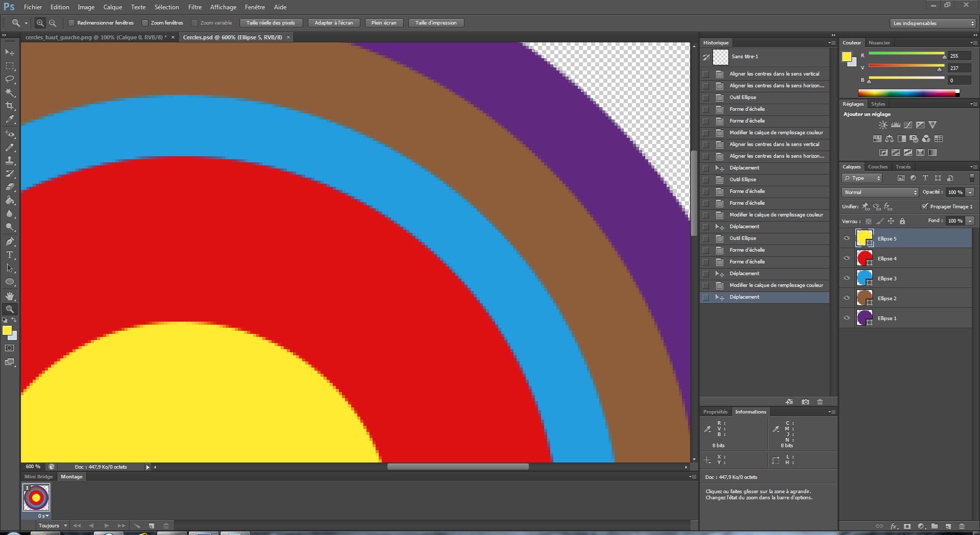Screen dimensions: 980x535
Task: Open the Normal blend mode dropdown
Action: (880, 192)
